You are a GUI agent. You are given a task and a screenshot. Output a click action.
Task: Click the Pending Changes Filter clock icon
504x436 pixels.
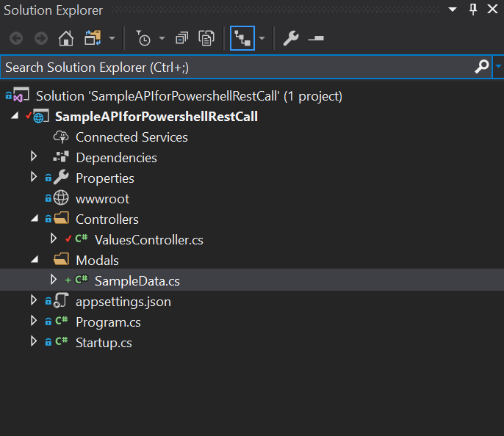point(143,39)
